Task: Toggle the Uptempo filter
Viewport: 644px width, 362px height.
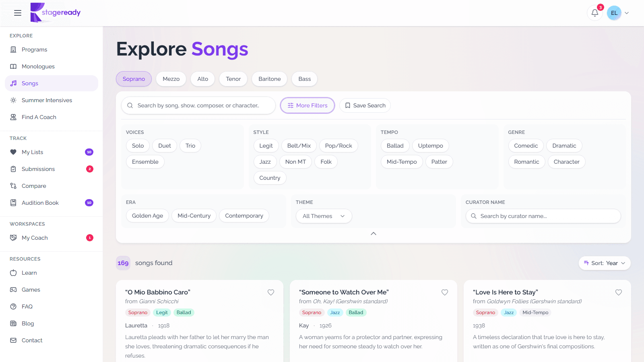Action: 431,146
